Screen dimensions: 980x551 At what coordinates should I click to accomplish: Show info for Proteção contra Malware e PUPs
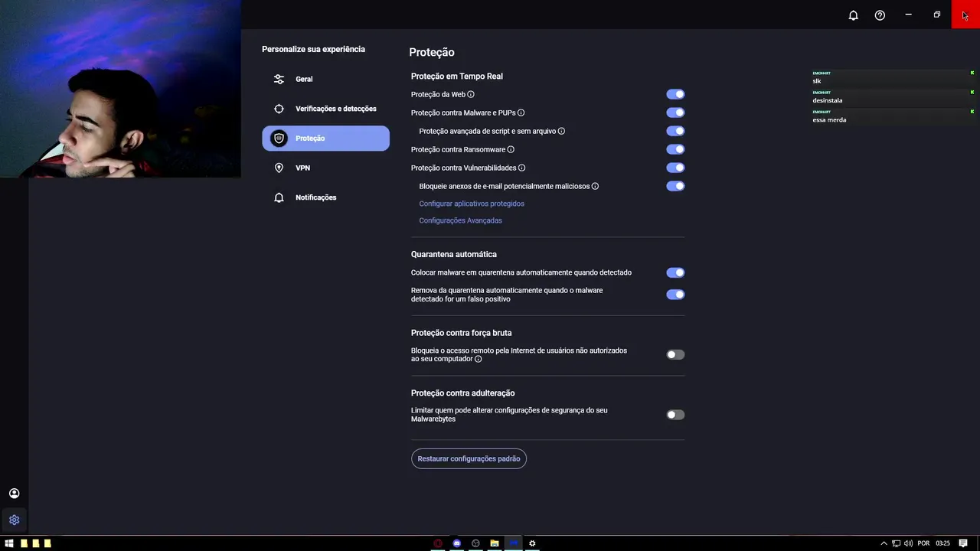coord(521,113)
